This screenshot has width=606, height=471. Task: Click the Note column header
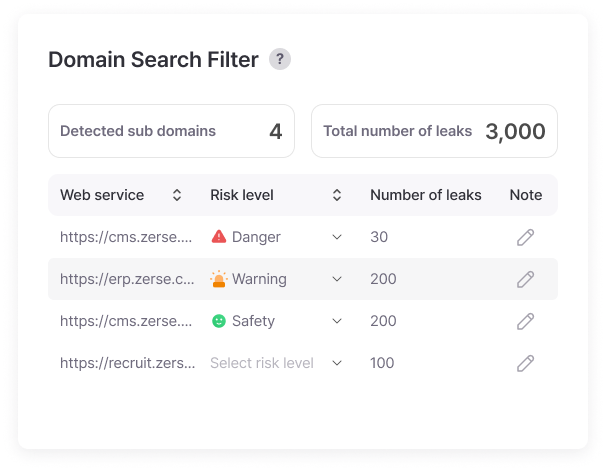(x=526, y=195)
